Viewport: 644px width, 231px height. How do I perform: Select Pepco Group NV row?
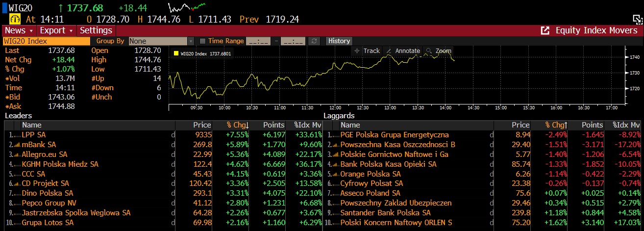click(x=164, y=203)
